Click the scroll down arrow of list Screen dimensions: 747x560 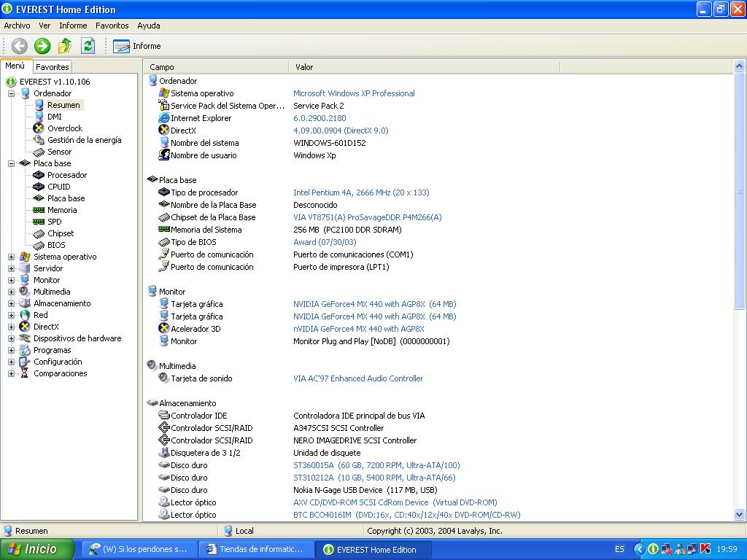click(x=740, y=515)
